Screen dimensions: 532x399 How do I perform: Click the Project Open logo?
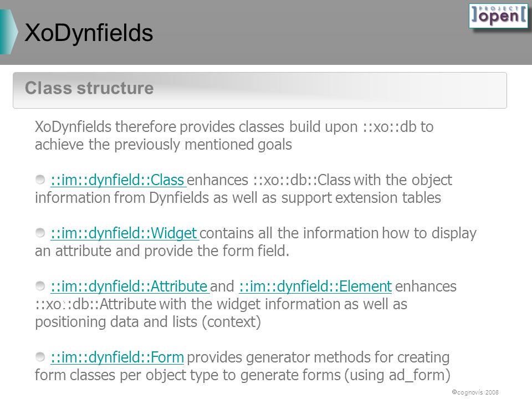coord(498,16)
